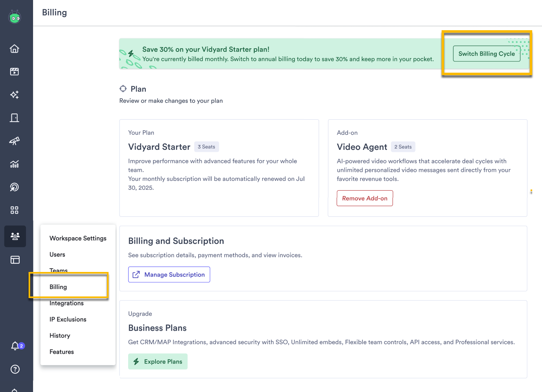The width and height of the screenshot is (542, 392).
Task: Select Users from the settings menu
Action: pyautogui.click(x=57, y=254)
